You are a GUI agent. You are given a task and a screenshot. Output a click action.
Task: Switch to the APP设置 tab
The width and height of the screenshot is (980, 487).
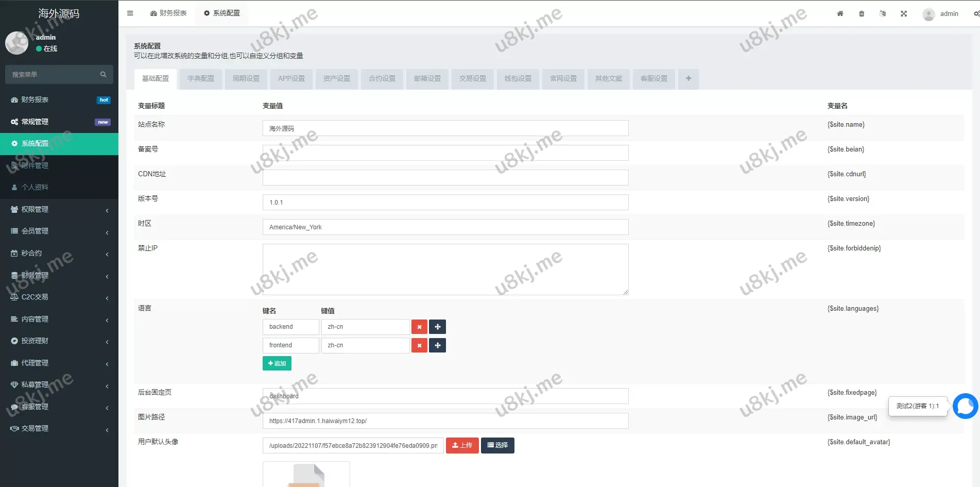click(291, 79)
